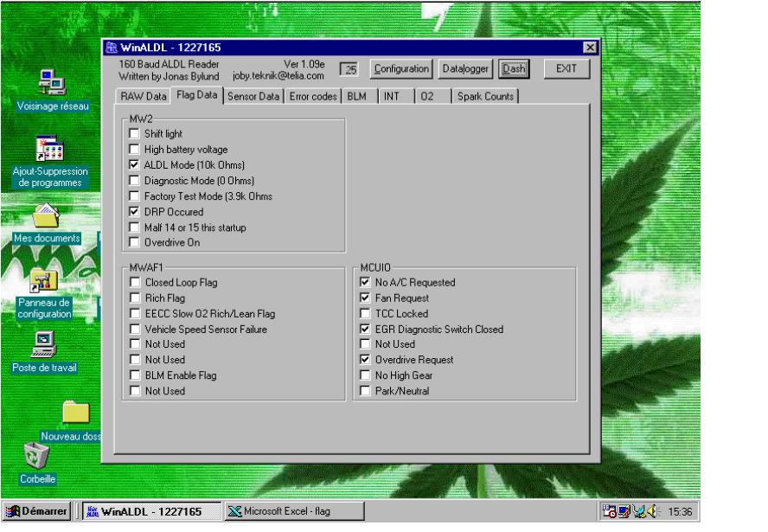Tick the TCC Locked checkbox
768x532 pixels.
(x=365, y=314)
